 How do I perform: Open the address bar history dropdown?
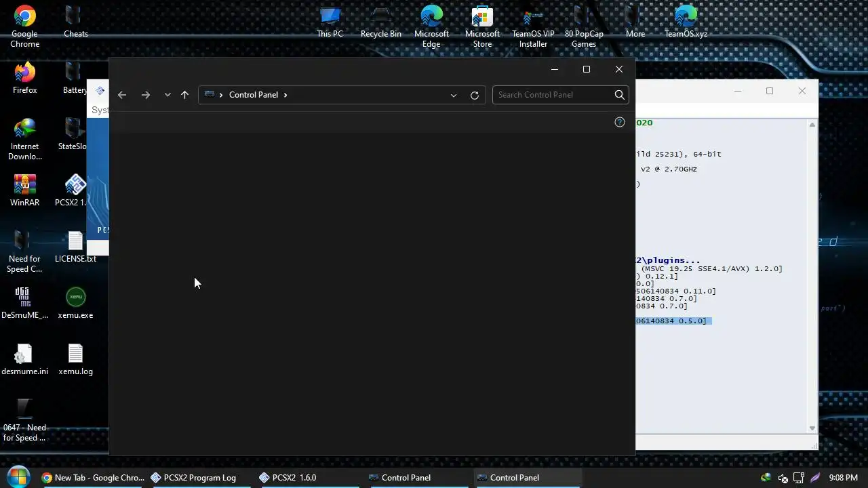(454, 95)
